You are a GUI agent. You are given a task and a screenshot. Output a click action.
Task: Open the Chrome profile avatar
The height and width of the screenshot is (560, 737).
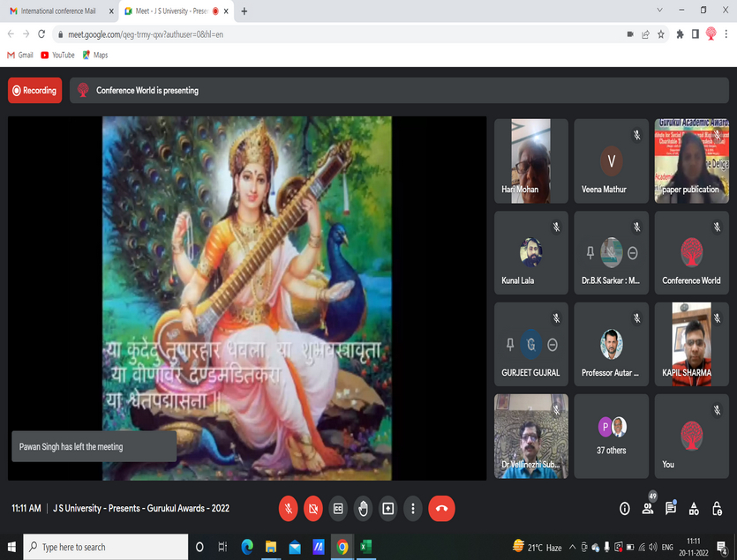click(711, 34)
